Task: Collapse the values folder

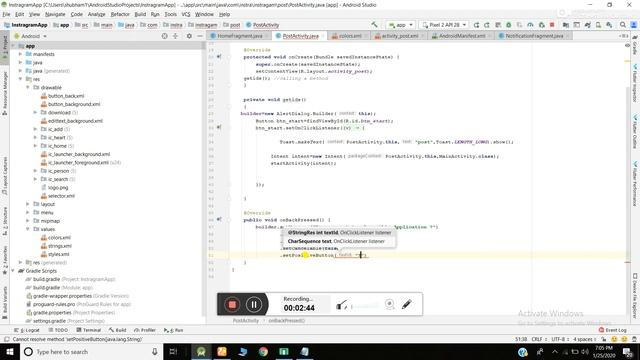Action: [28, 229]
